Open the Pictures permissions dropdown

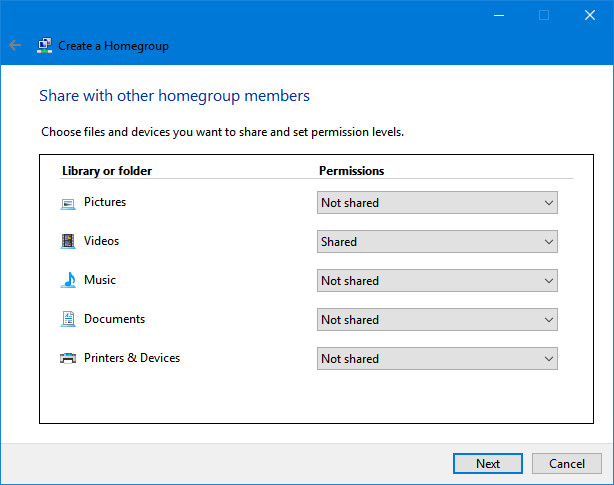pyautogui.click(x=437, y=202)
